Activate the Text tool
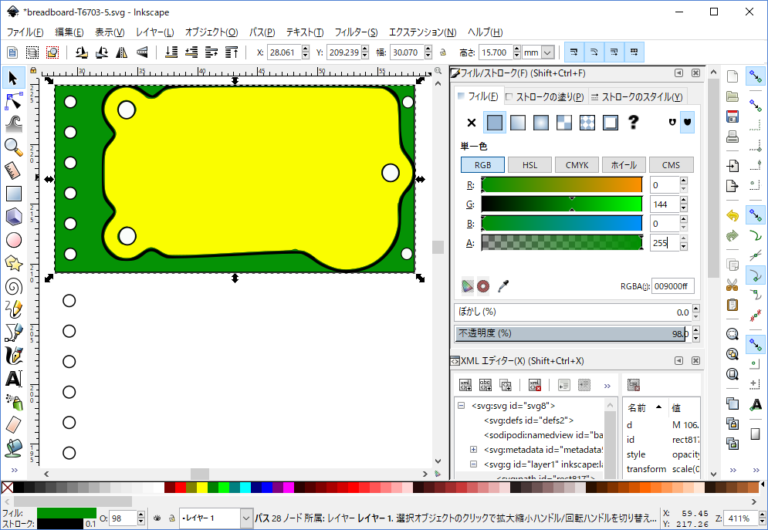This screenshot has height=530, width=768. point(14,379)
